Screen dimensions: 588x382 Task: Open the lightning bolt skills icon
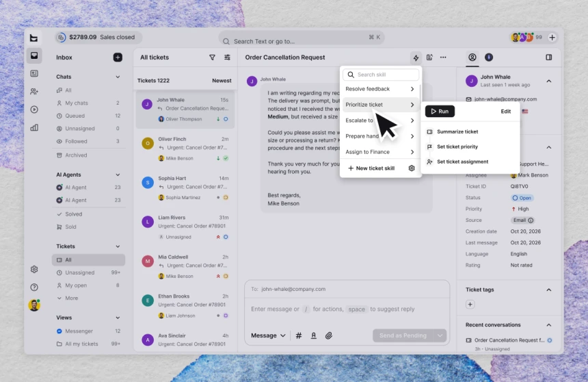click(416, 58)
